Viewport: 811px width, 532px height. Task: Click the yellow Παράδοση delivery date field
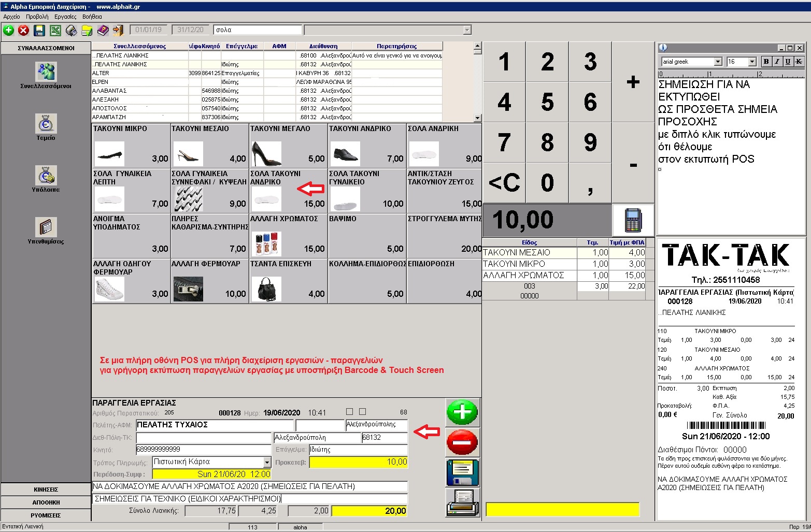tap(212, 474)
